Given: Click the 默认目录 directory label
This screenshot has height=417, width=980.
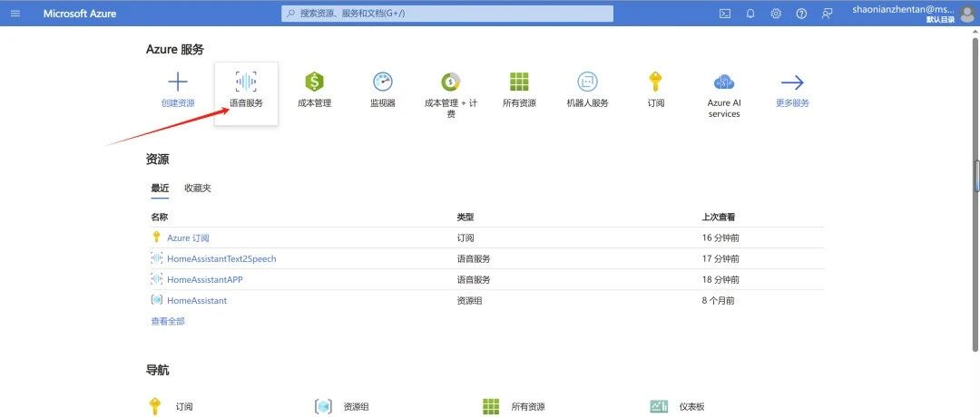Looking at the screenshot, I should (x=941, y=19).
